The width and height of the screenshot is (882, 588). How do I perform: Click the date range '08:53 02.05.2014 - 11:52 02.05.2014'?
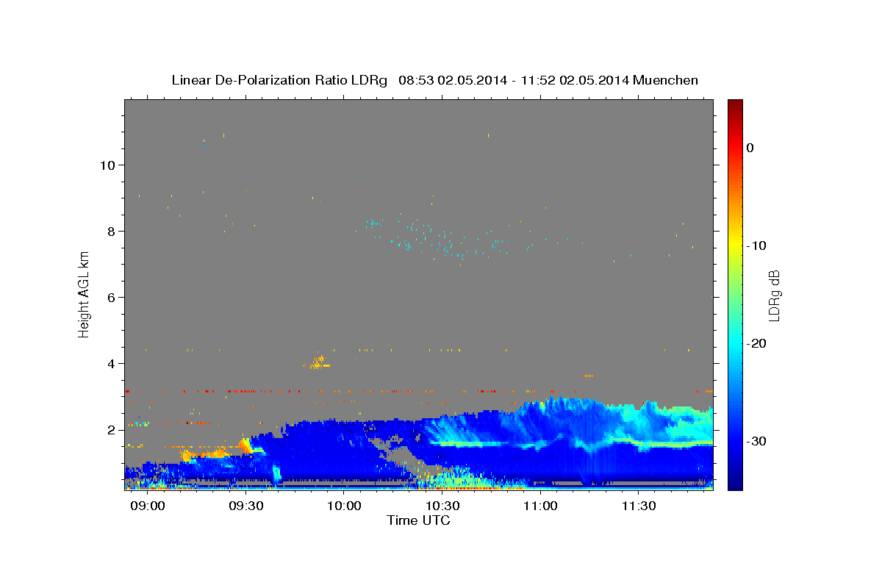pyautogui.click(x=512, y=80)
